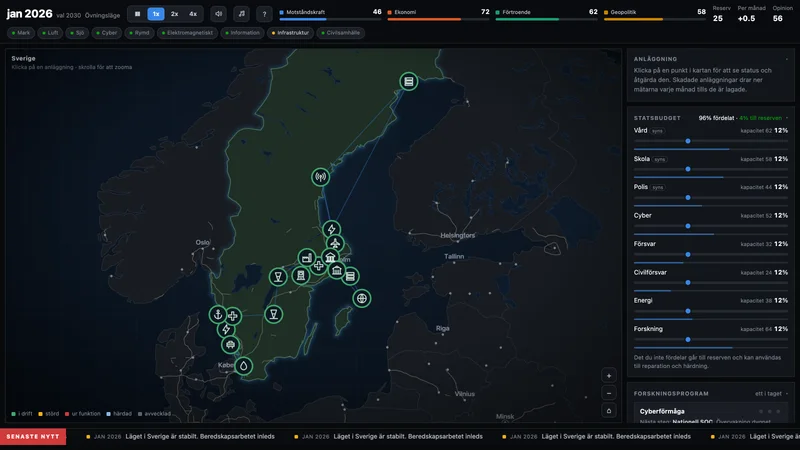Select the radio antenna facility on the map
Viewport: 800px width, 450px height.
point(320,177)
